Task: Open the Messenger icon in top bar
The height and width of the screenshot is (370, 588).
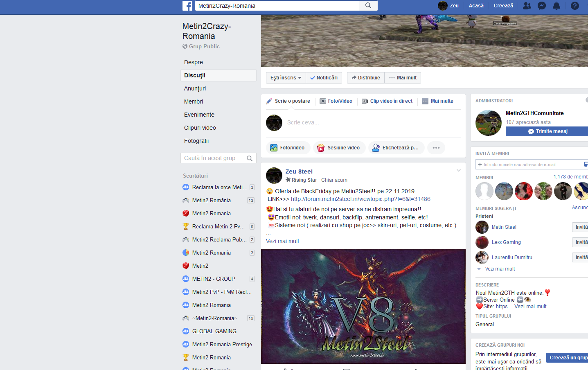Action: coord(542,6)
